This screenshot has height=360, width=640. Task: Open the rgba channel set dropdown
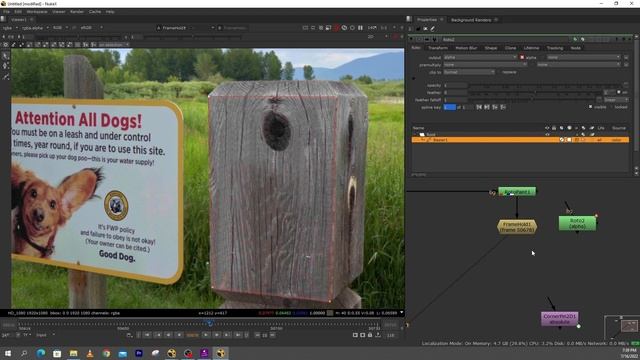tap(11, 28)
